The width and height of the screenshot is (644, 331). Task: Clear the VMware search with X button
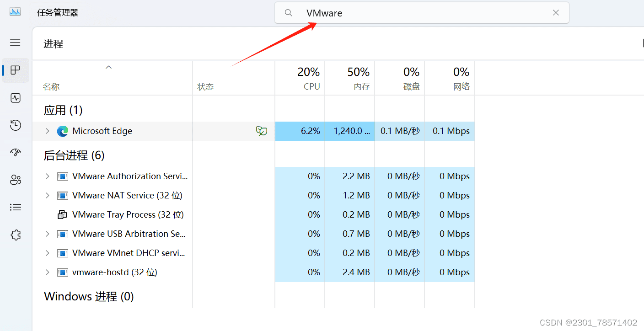click(x=556, y=13)
